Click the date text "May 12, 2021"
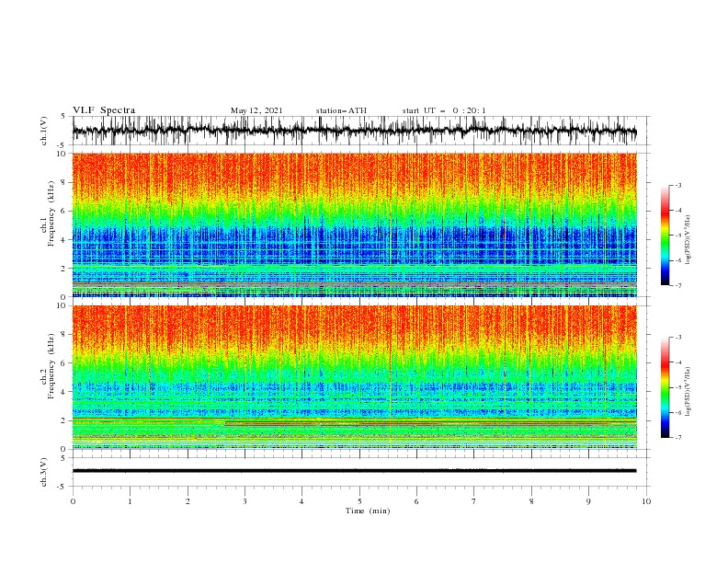This screenshot has height=563, width=728. tap(256, 110)
